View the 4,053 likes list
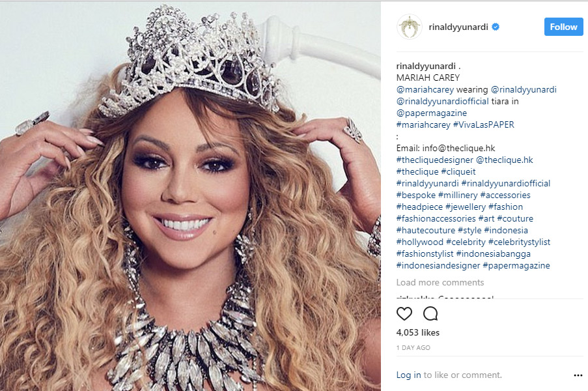 coord(418,332)
